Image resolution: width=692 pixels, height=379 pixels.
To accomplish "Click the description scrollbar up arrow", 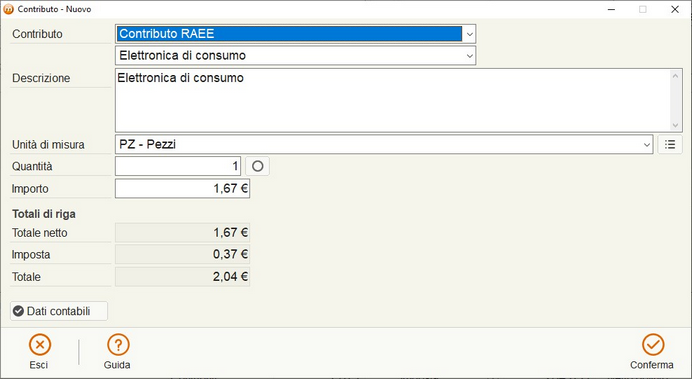I will pyautogui.click(x=675, y=76).
